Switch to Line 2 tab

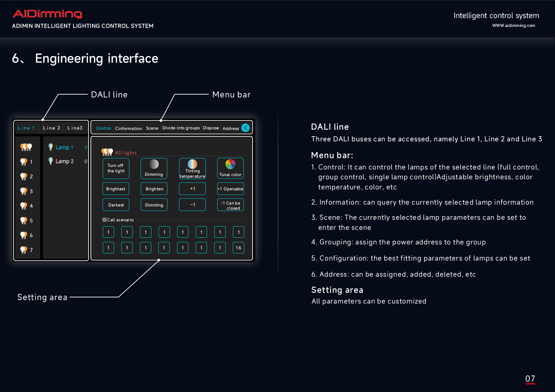(x=52, y=128)
